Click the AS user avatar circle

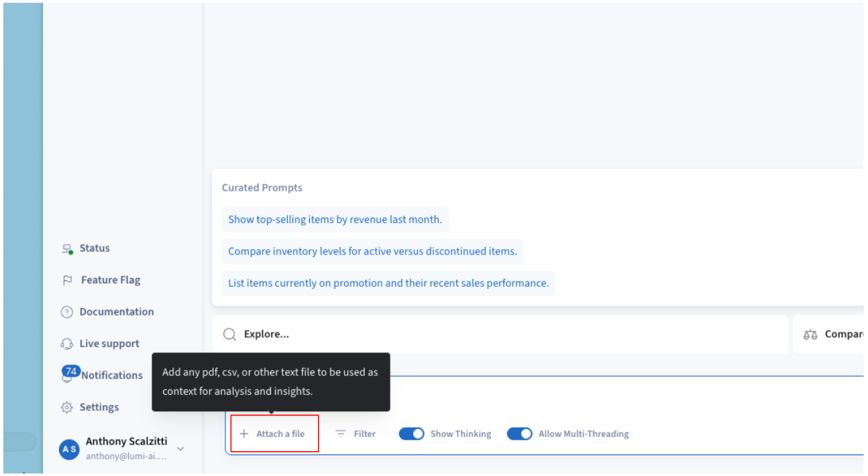69,449
